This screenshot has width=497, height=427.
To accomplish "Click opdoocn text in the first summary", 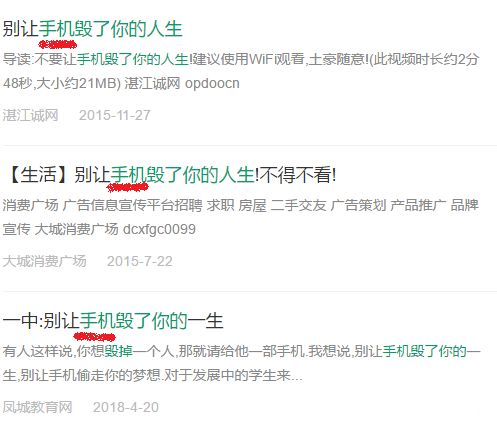I will pyautogui.click(x=212, y=83).
